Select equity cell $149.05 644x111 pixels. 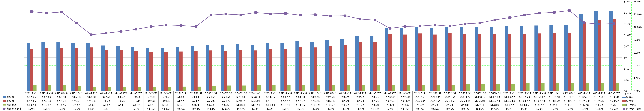pos(599,105)
